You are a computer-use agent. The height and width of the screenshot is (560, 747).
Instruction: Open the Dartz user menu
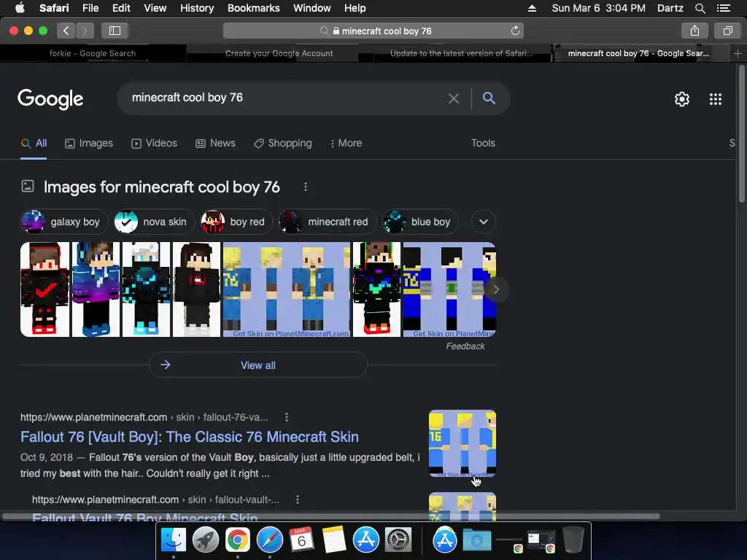click(x=670, y=8)
